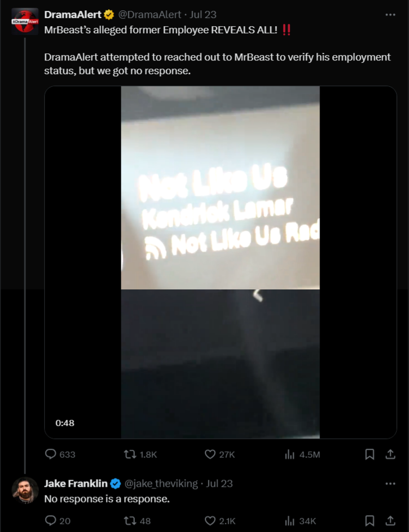Open the @jake_theviking handle link
Screen dimensions: 409x532
(161, 483)
